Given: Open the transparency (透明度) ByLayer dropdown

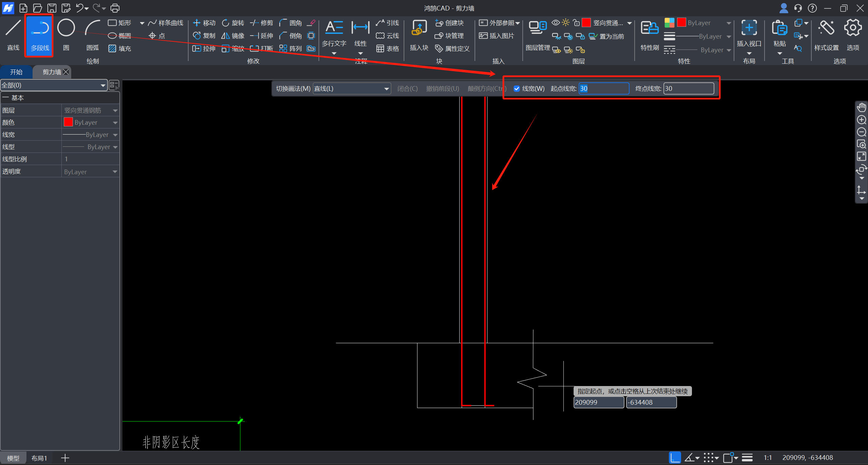Looking at the screenshot, I should (x=90, y=172).
